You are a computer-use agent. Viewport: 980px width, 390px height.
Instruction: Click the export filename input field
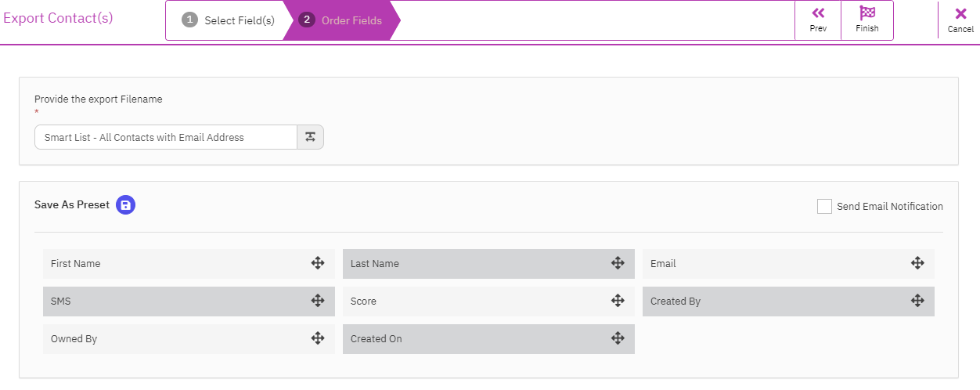click(166, 137)
